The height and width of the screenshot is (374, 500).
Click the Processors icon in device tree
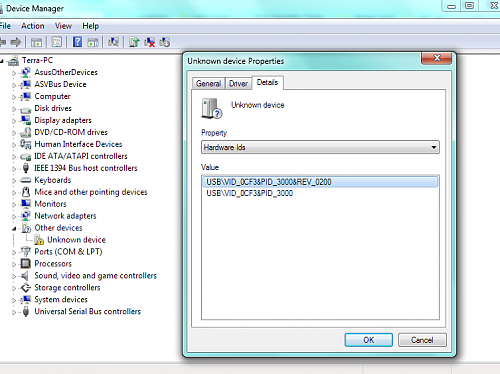point(26,264)
